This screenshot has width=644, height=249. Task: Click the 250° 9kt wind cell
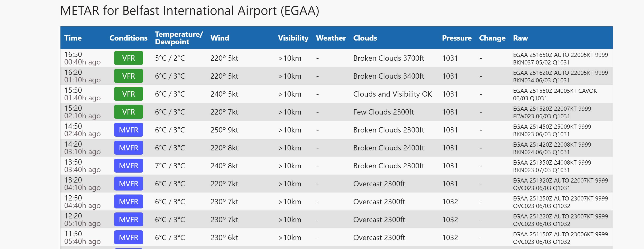(224, 130)
